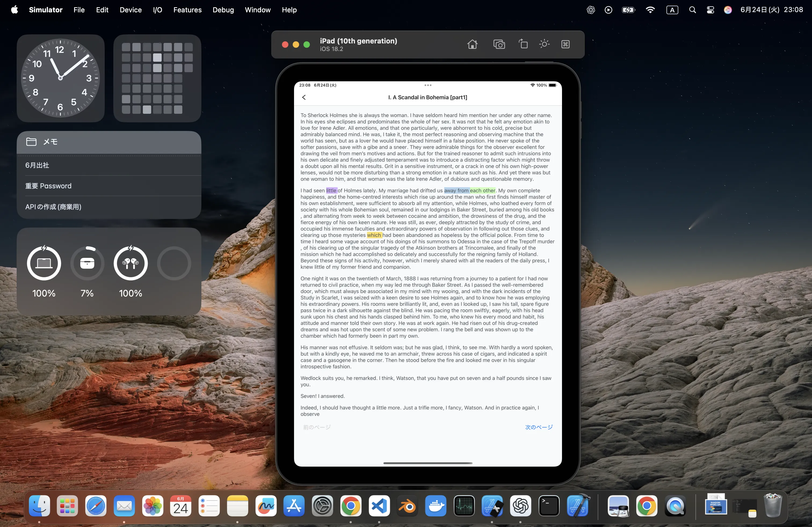Open the I/O menu in menu bar
The image size is (812, 527).
pyautogui.click(x=157, y=10)
